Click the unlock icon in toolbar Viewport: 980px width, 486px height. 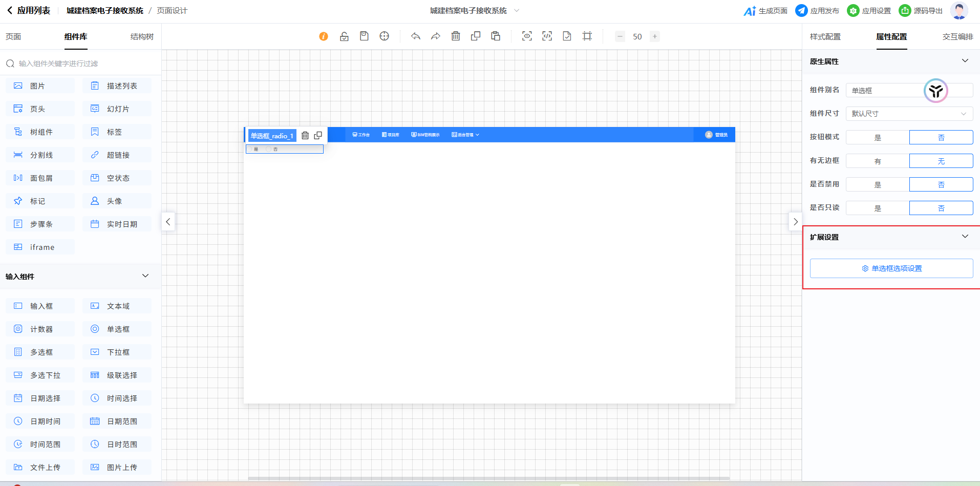[x=344, y=36]
